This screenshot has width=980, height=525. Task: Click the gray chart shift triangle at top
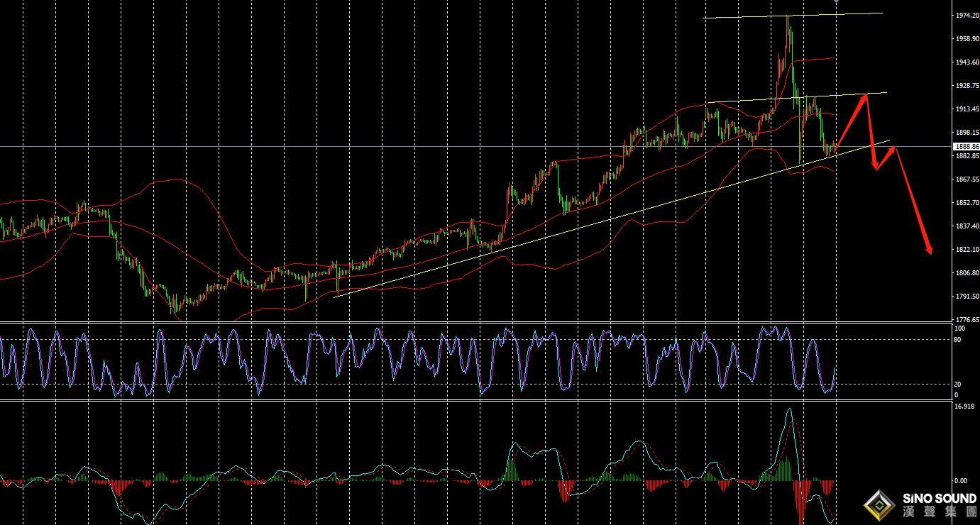(x=836, y=1)
